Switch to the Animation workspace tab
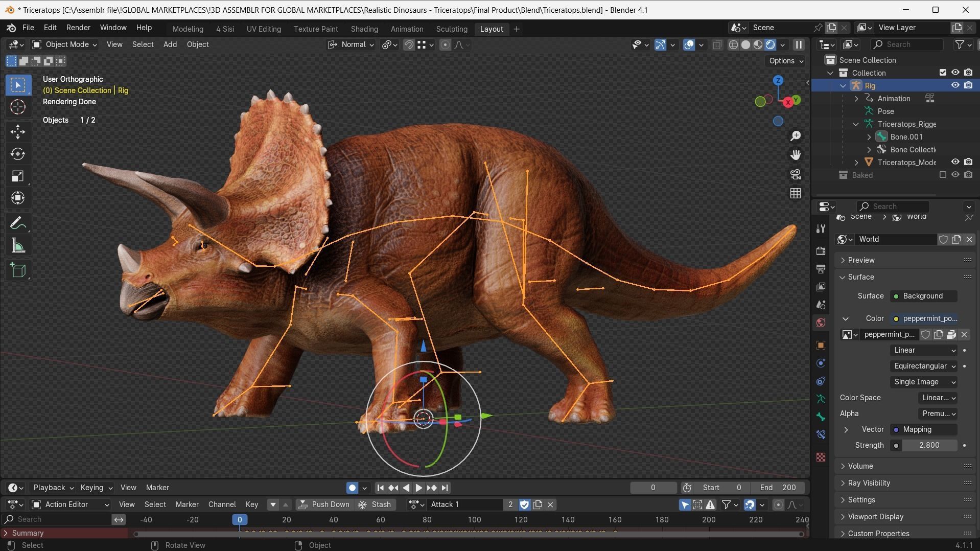980x551 pixels. (x=407, y=29)
